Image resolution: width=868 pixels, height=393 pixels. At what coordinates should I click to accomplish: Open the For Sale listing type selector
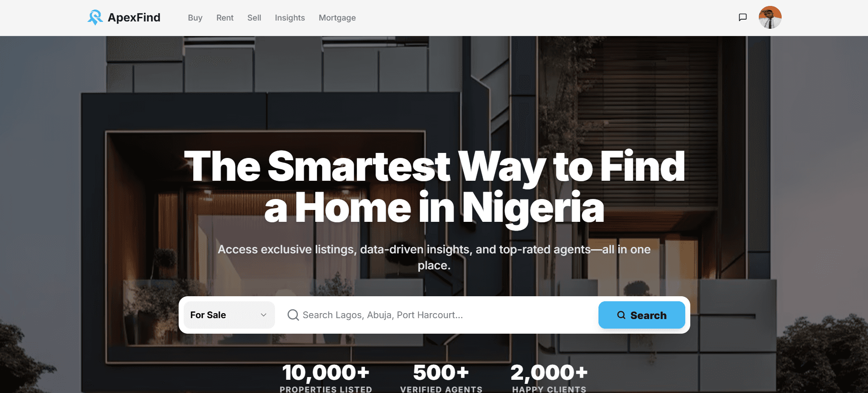point(229,315)
